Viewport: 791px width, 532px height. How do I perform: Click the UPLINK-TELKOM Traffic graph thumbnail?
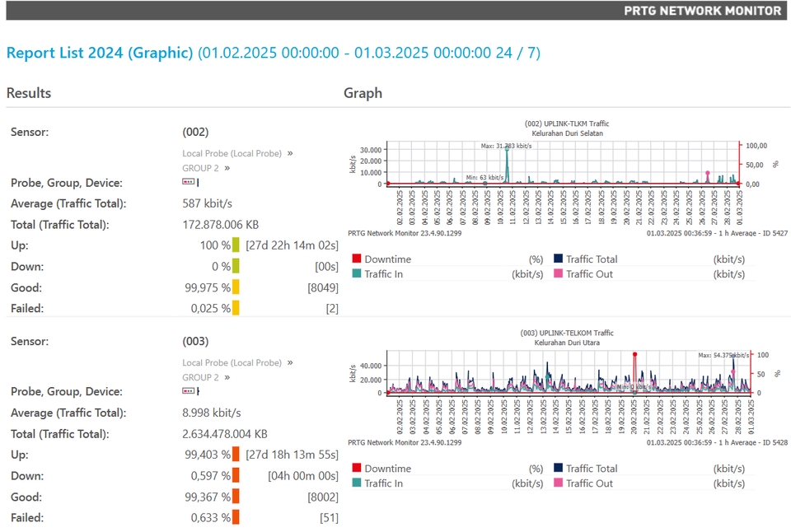pos(567,387)
